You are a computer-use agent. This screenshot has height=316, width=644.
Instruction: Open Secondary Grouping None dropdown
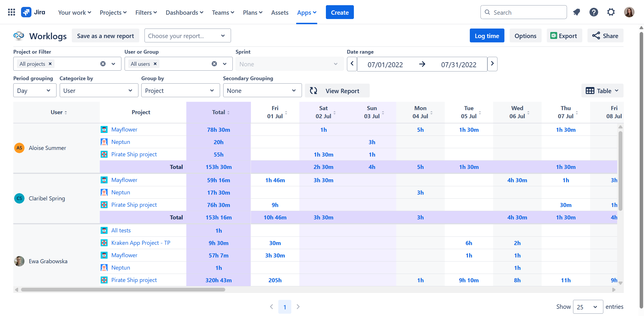point(262,91)
